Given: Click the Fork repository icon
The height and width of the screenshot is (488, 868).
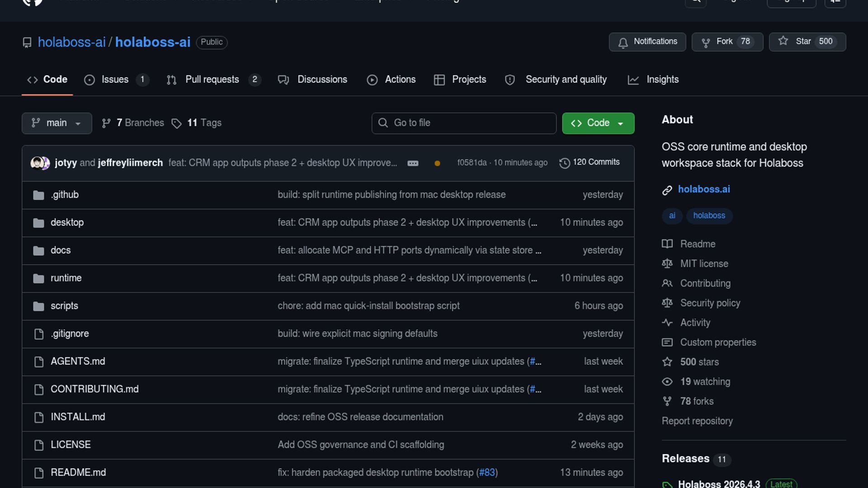Looking at the screenshot, I should click(x=705, y=42).
